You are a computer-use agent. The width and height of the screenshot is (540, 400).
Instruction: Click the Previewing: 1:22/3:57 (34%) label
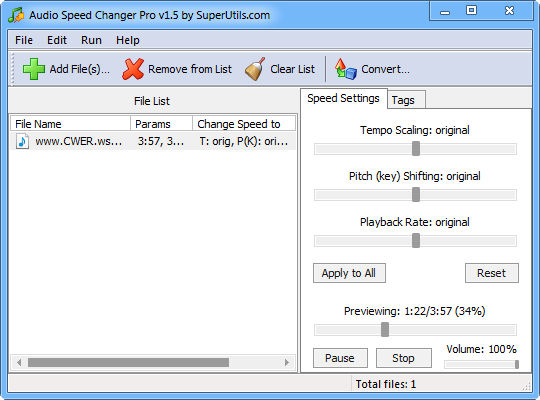pyautogui.click(x=415, y=311)
